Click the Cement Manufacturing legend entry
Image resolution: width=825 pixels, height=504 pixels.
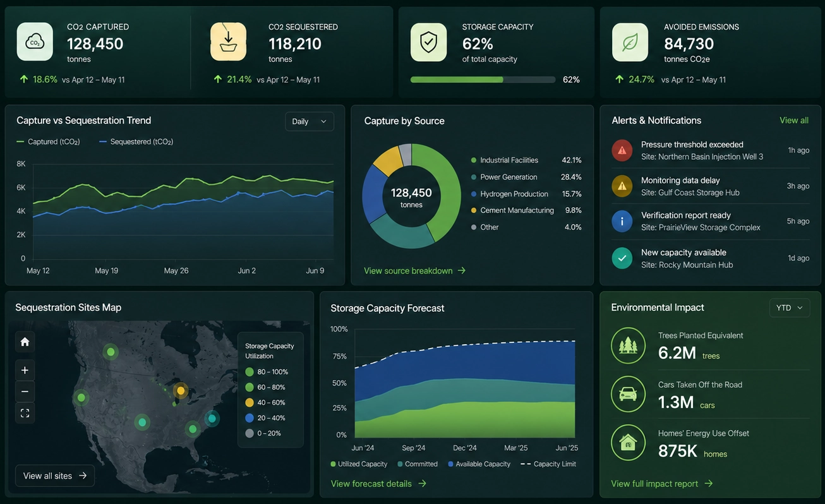coord(526,210)
